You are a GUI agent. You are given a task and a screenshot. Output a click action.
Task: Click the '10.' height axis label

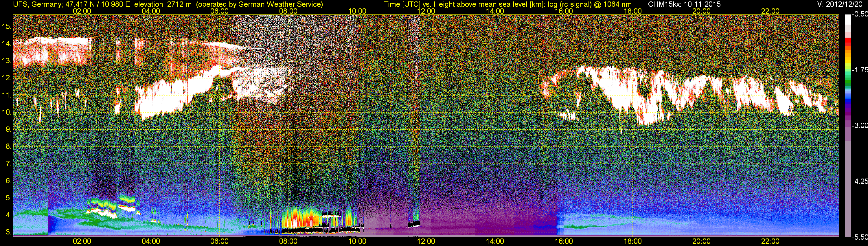pyautogui.click(x=7, y=112)
